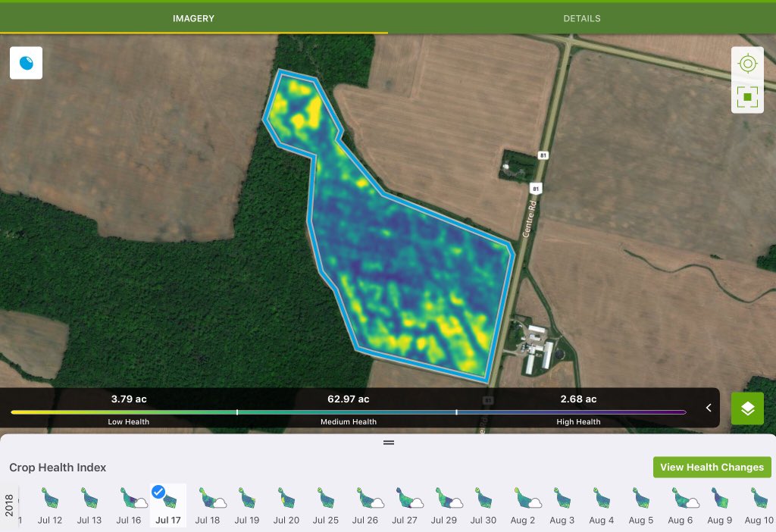The width and height of the screenshot is (776, 532).
Task: Select the Aug 2 cloudy imagery thumbnail
Action: coord(523,505)
